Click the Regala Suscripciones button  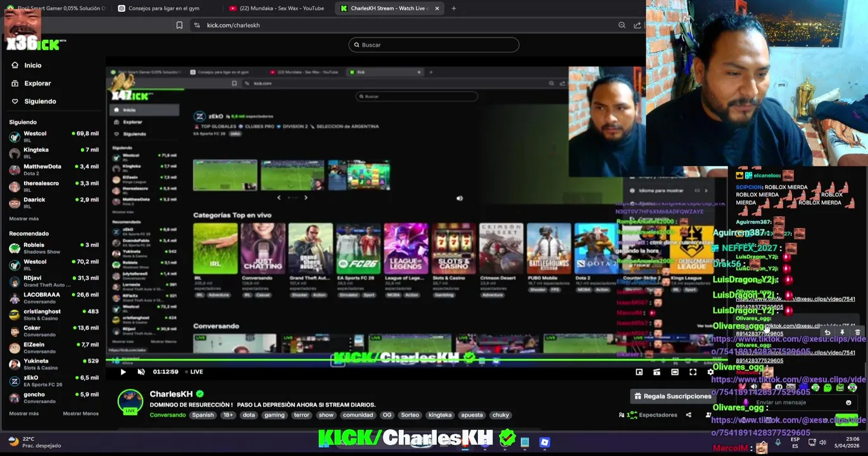click(672, 396)
